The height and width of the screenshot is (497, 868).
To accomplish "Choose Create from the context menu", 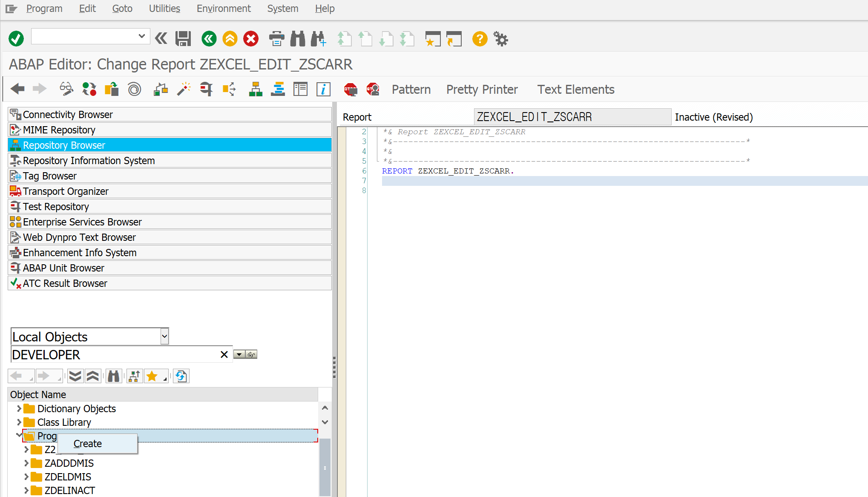I will [88, 444].
